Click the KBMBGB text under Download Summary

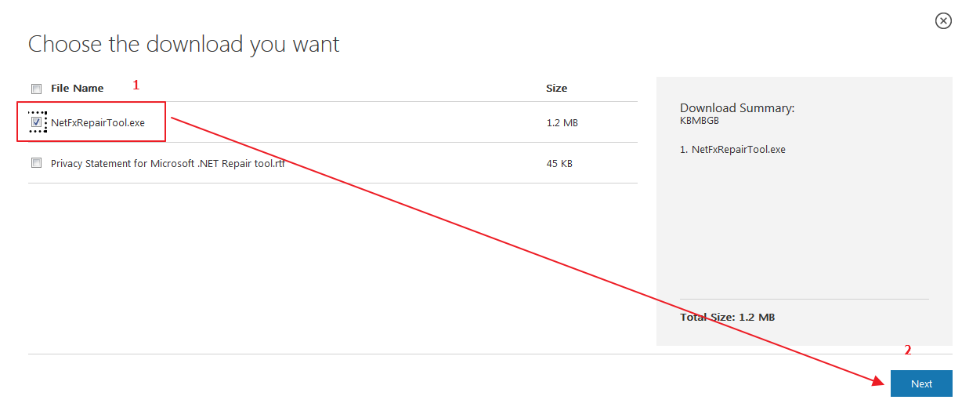coord(699,121)
